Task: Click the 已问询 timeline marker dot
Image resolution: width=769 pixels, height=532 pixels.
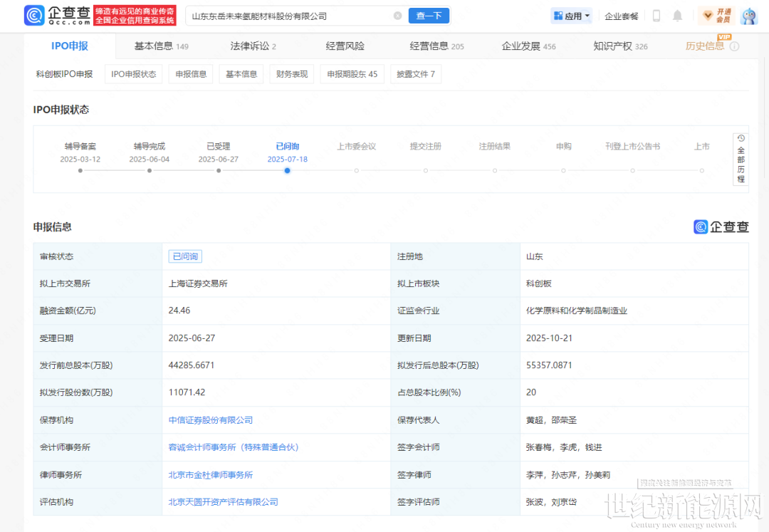Action: [287, 170]
